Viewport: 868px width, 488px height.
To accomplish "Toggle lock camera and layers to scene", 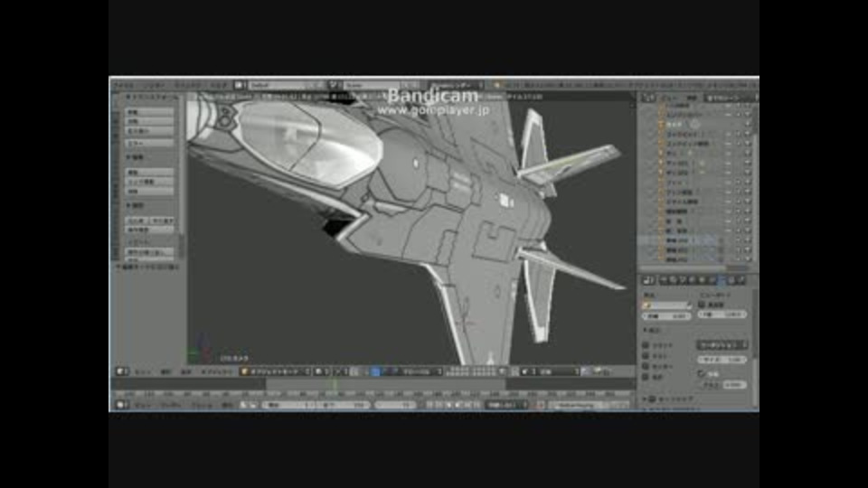I will [x=503, y=371].
